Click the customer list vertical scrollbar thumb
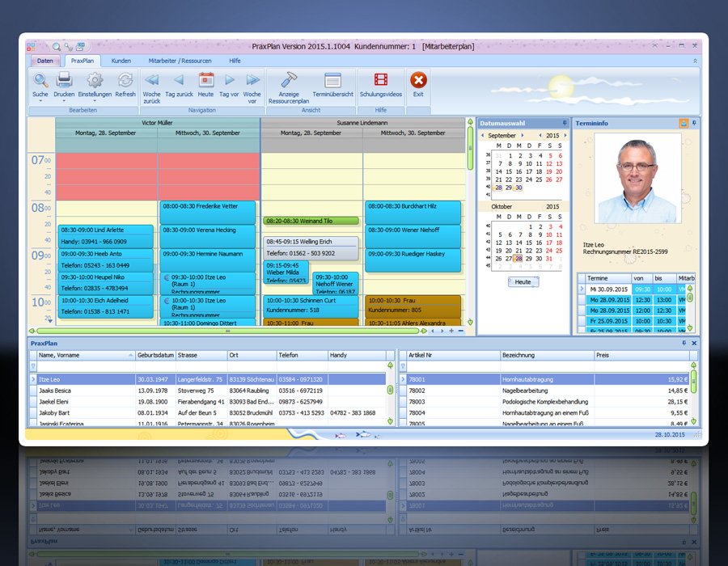This screenshot has width=728, height=566. [391, 391]
